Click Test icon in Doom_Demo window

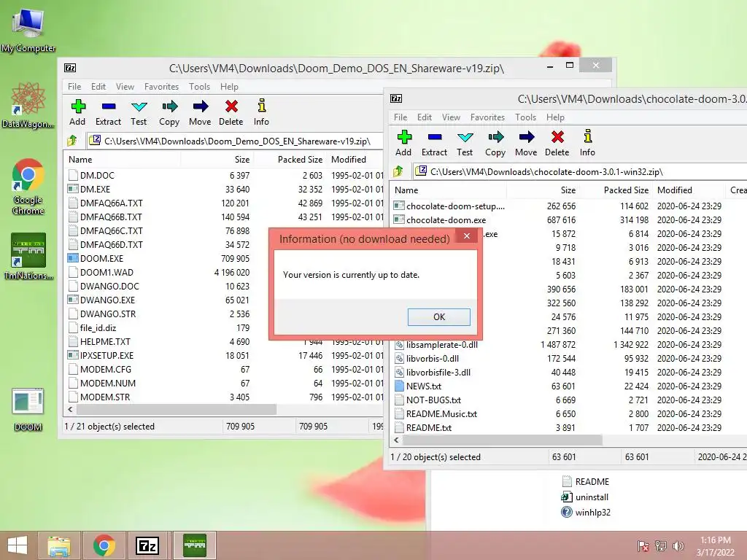click(139, 106)
